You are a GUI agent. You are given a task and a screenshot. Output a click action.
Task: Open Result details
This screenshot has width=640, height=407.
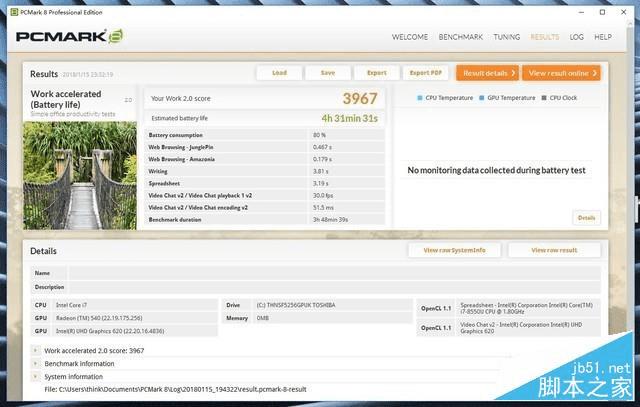pyautogui.click(x=487, y=73)
